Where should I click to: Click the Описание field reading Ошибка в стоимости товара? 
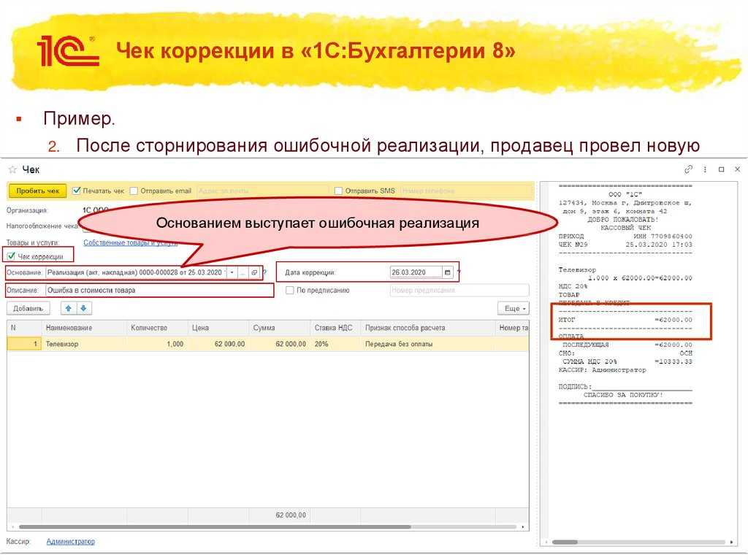159,290
